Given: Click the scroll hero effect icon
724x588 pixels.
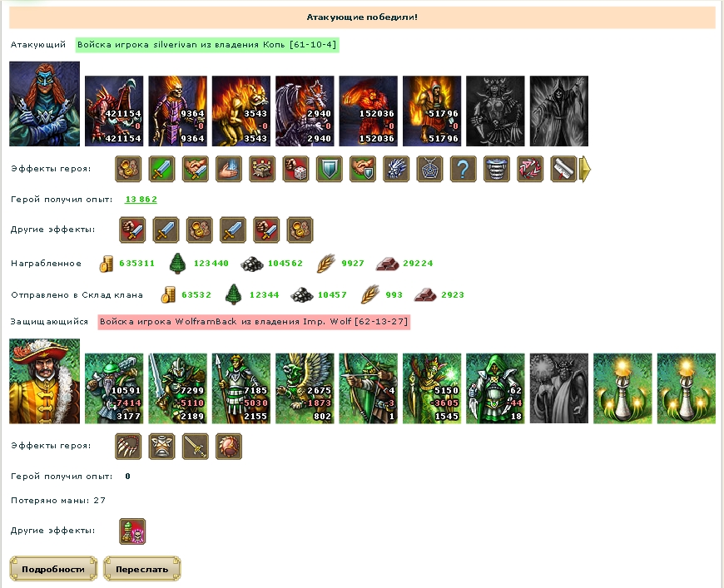Looking at the screenshot, I should coord(563,169).
